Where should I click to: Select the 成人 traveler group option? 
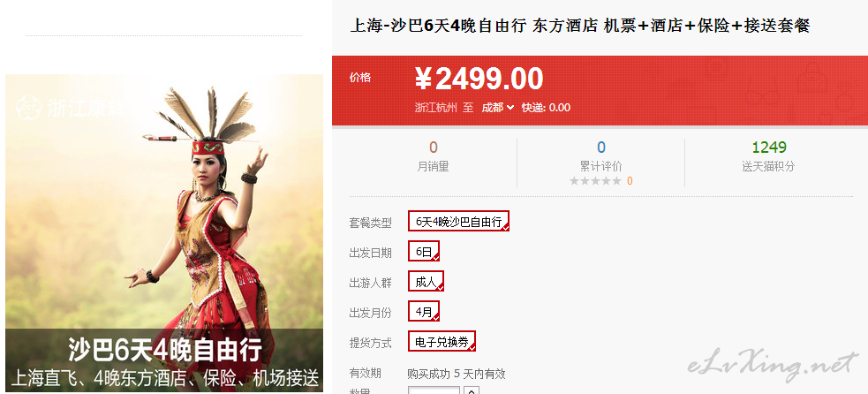click(426, 281)
